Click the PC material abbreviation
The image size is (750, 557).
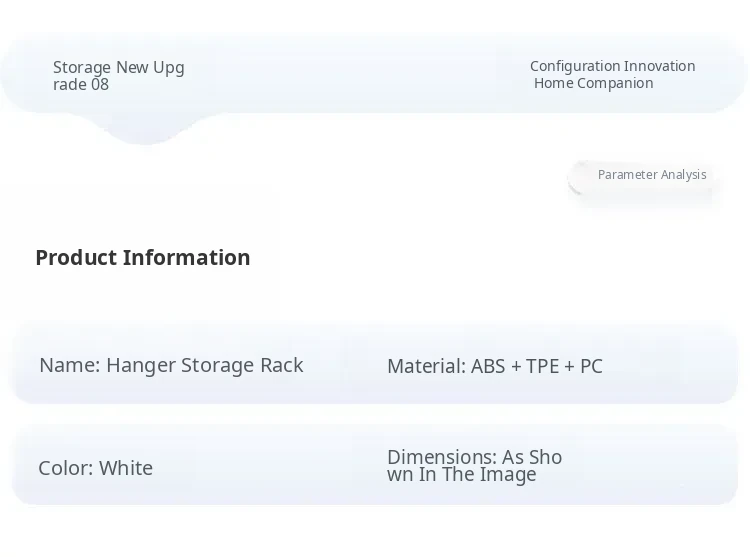pos(591,366)
